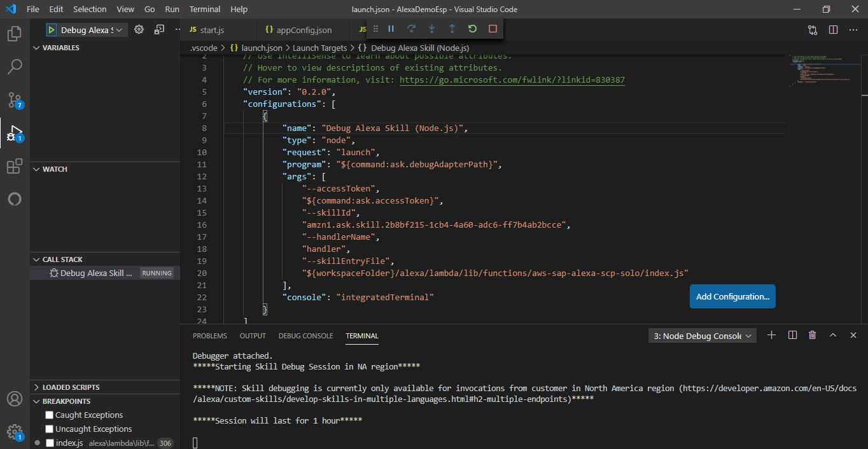This screenshot has height=449, width=868.
Task: Open the Terminal menu
Action: pos(204,9)
